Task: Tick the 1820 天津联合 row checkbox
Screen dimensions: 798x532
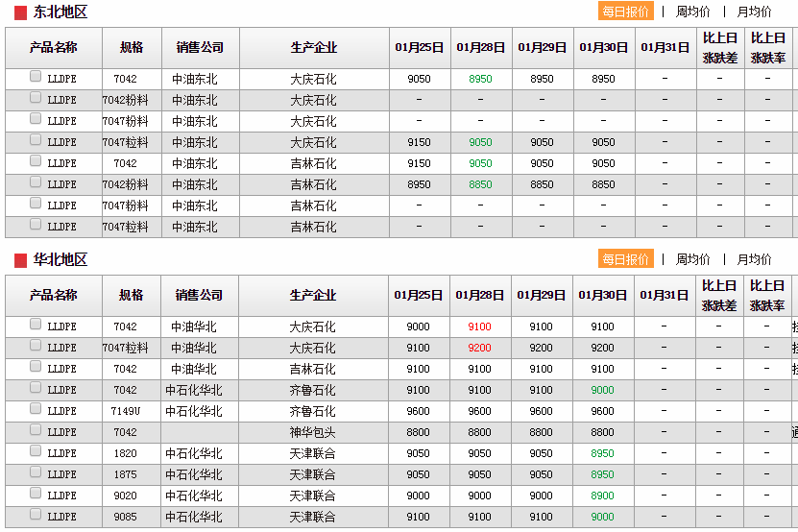Action: coord(36,450)
